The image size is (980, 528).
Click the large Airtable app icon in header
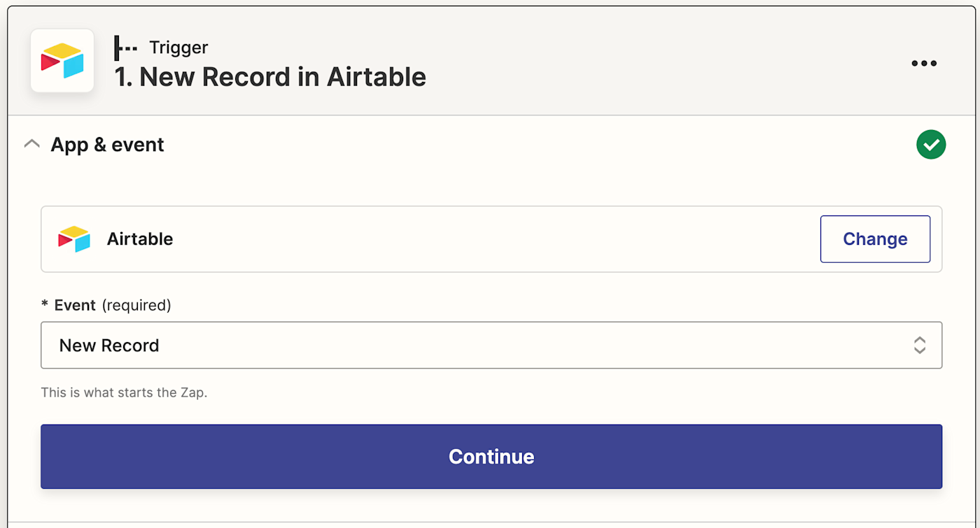point(62,61)
